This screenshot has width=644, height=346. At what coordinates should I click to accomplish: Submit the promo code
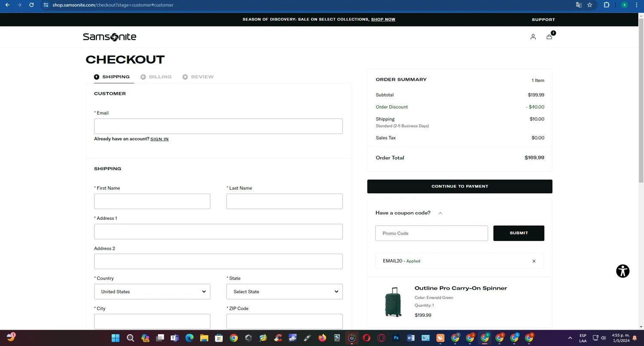tap(519, 233)
